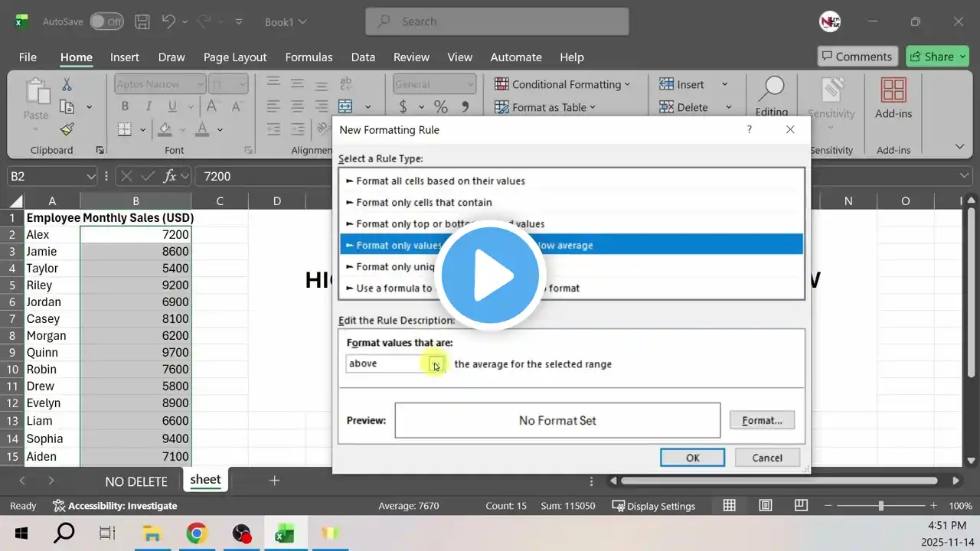The width and height of the screenshot is (980, 551).
Task: Click the zoom slider in status bar
Action: 880,506
